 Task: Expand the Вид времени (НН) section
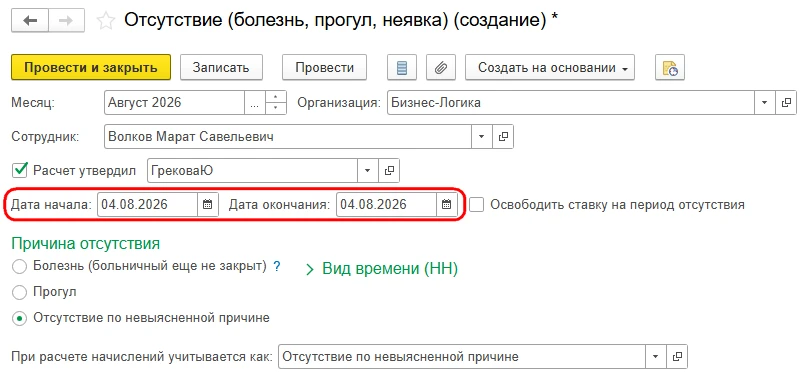pyautogui.click(x=382, y=269)
